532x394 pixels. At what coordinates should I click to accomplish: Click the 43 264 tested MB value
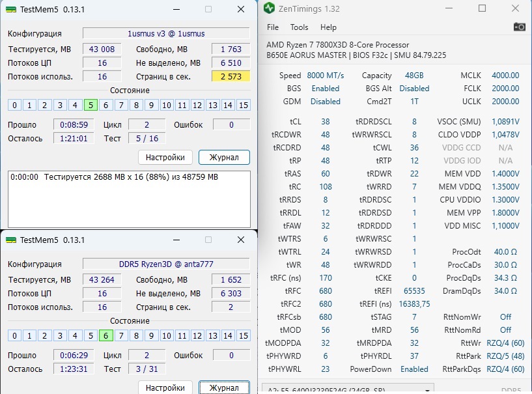click(102, 279)
